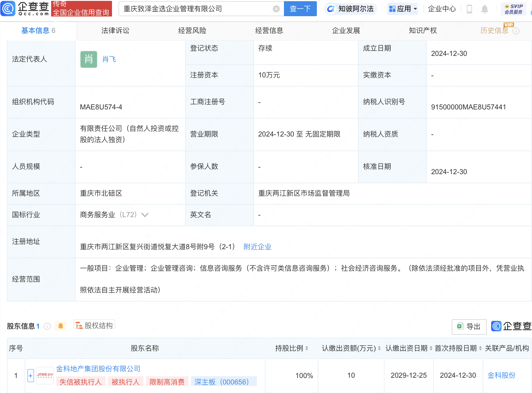Click registration authority 重庆两江新区市场监督管理局
This screenshot has height=393, width=532.
coord(304,193)
